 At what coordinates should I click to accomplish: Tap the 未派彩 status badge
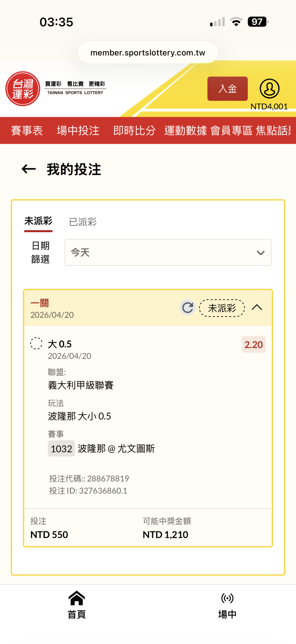pos(222,308)
